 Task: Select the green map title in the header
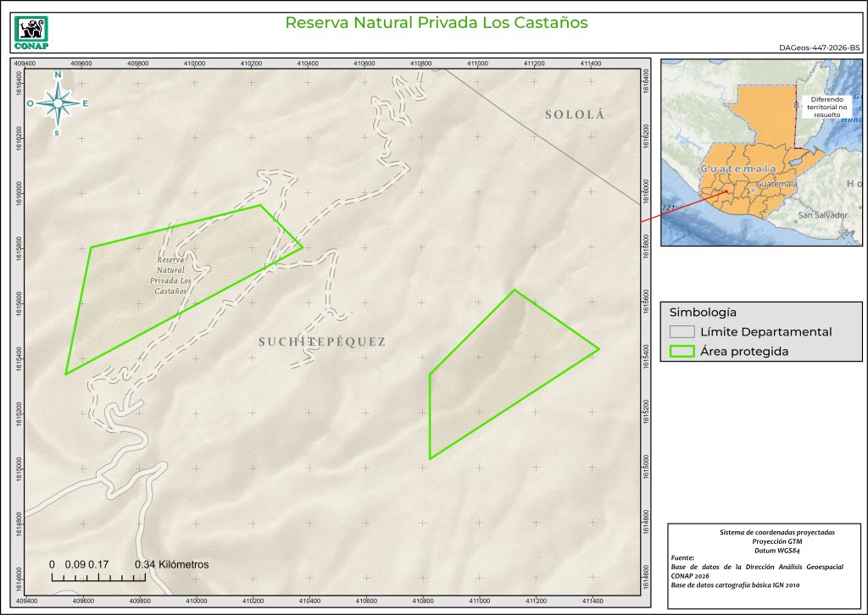[436, 23]
